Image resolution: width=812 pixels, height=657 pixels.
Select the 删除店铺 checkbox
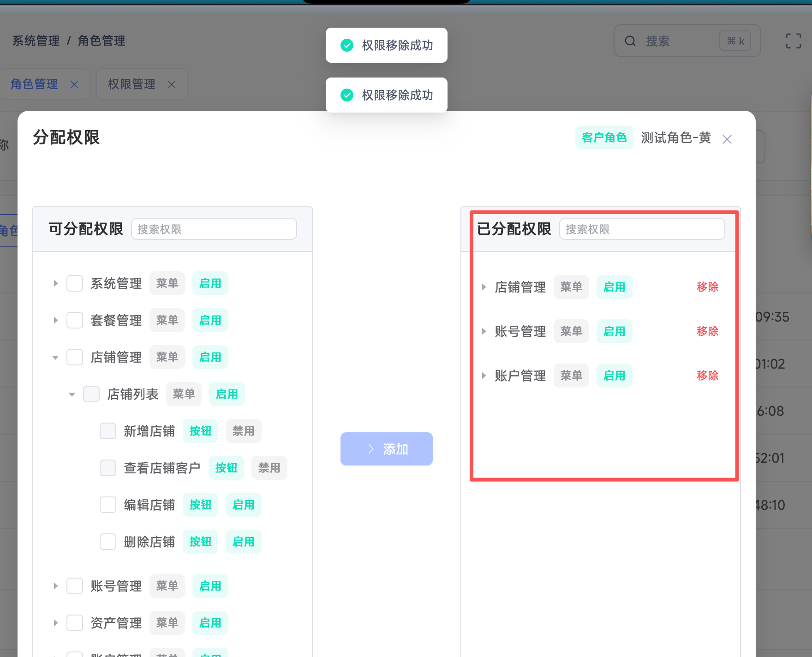pyautogui.click(x=108, y=542)
